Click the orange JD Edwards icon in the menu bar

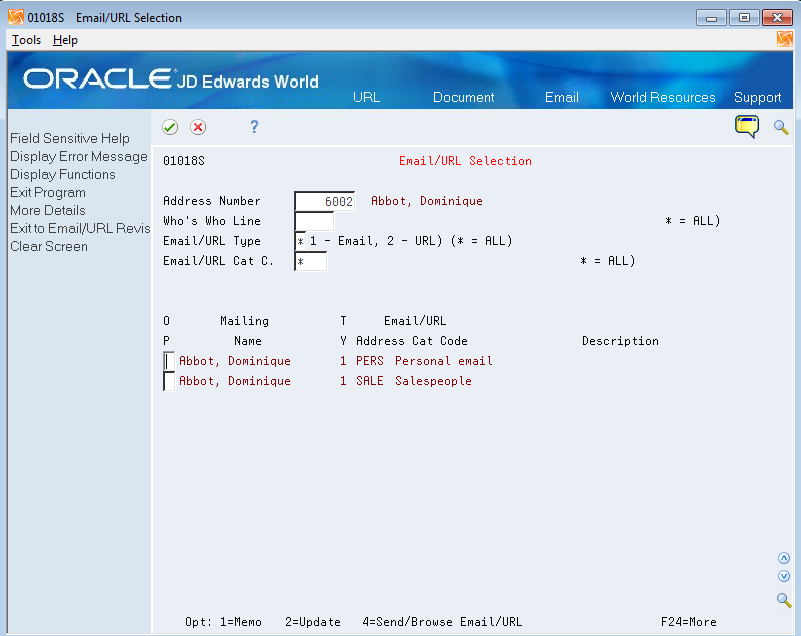click(784, 39)
